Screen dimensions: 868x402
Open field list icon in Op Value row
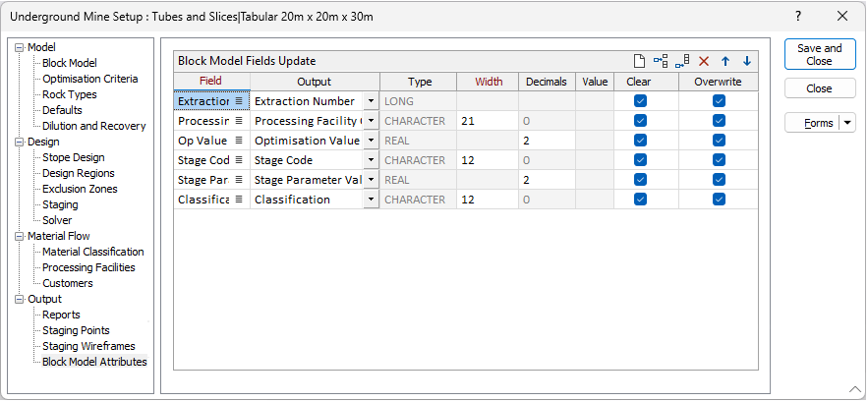point(239,141)
